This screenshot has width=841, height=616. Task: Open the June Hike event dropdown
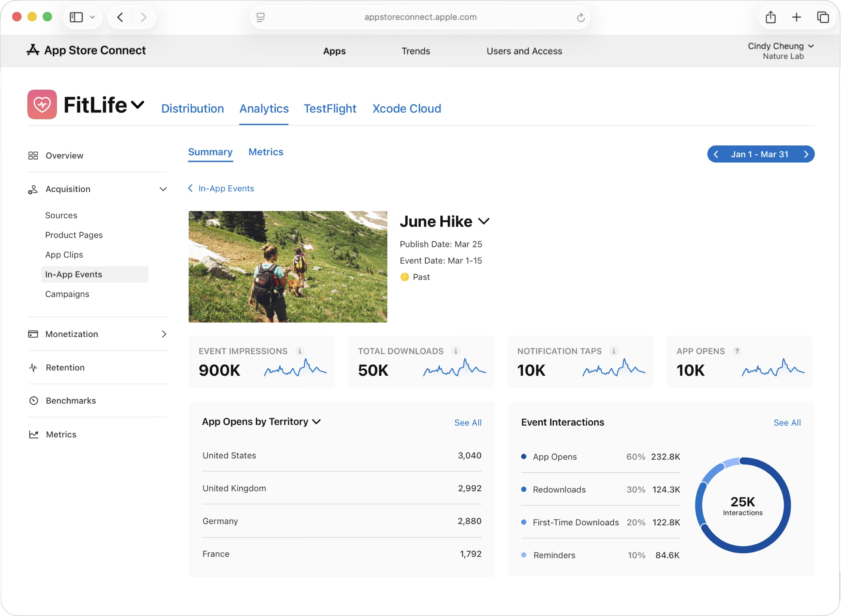click(484, 222)
